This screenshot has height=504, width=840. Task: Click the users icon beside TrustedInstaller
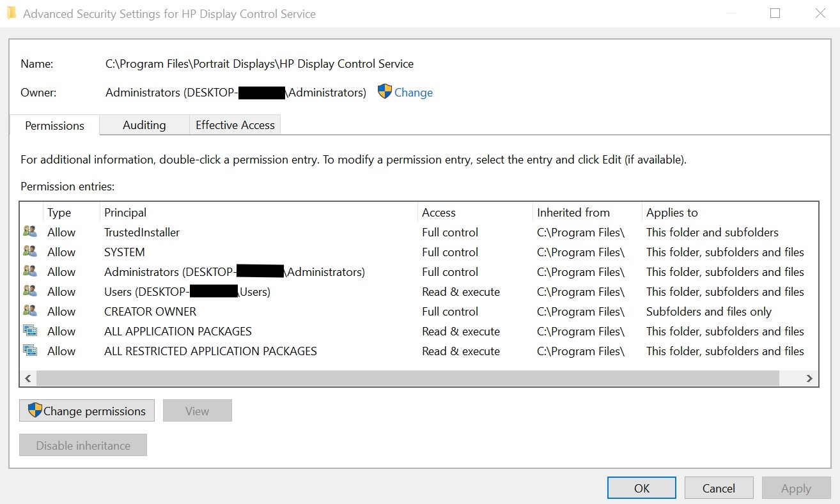click(29, 232)
